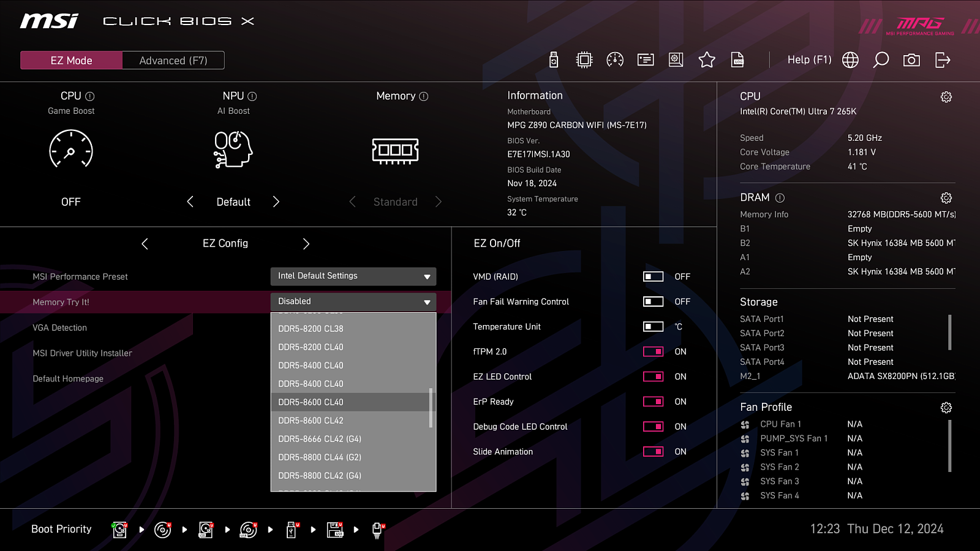Click previous arrow beside NPU Default
This screenshot has width=980, height=551.
[x=190, y=201]
